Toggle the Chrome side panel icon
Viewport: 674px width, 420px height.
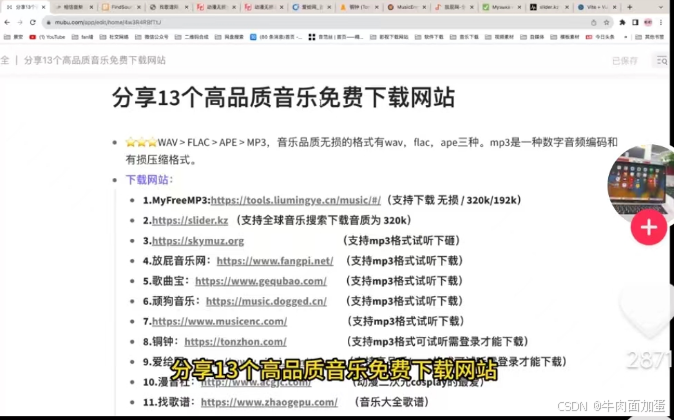tap(635, 22)
